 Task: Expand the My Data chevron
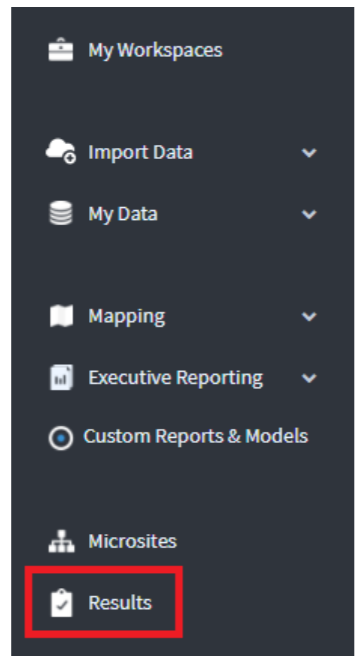(x=309, y=214)
